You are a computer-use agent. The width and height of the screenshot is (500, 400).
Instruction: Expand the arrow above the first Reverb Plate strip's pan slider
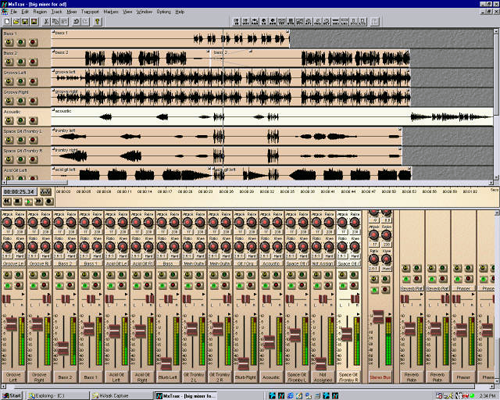(421, 294)
